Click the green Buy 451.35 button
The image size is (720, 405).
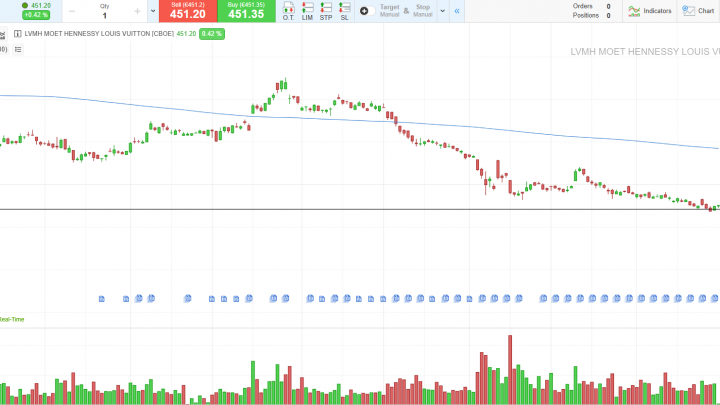click(246, 11)
